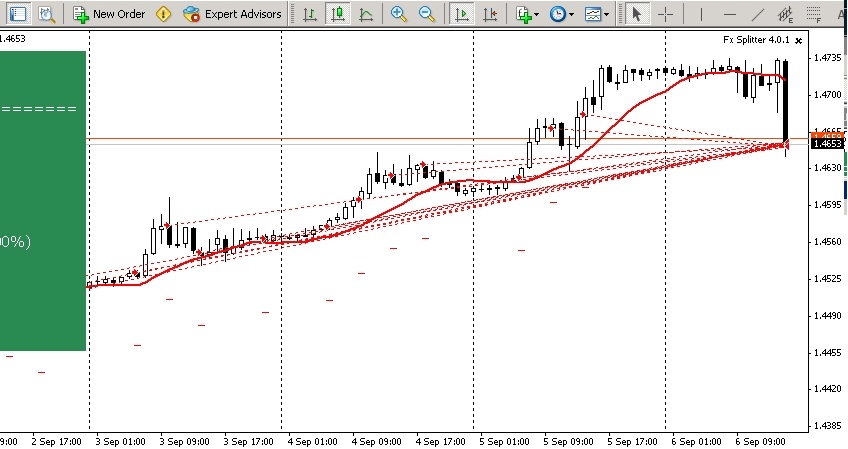Zoom out of the chart

[427, 14]
